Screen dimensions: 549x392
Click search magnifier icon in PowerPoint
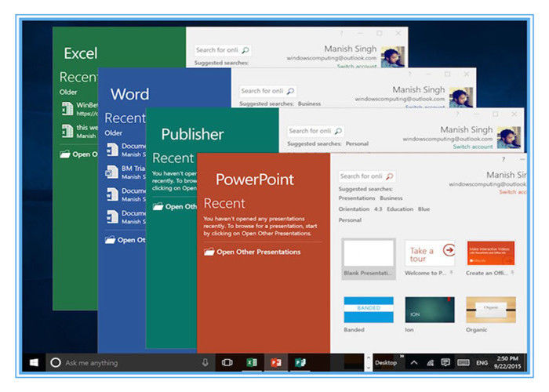coord(389,176)
